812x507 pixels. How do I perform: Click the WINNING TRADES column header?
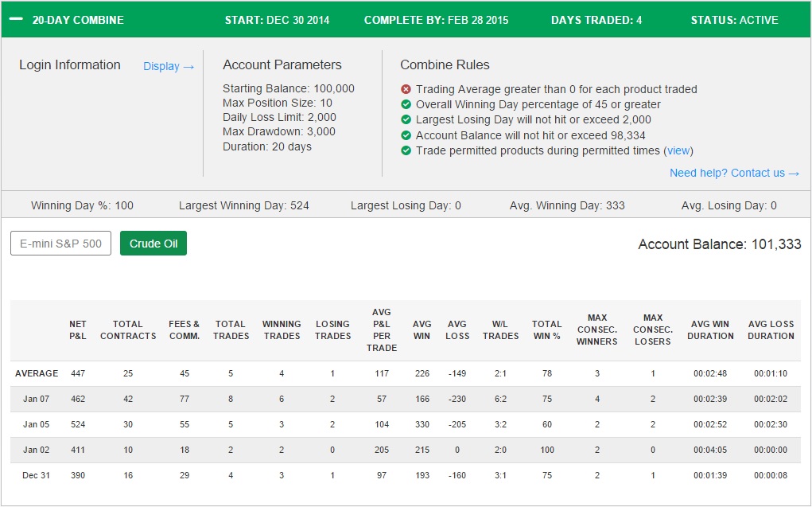pos(282,330)
